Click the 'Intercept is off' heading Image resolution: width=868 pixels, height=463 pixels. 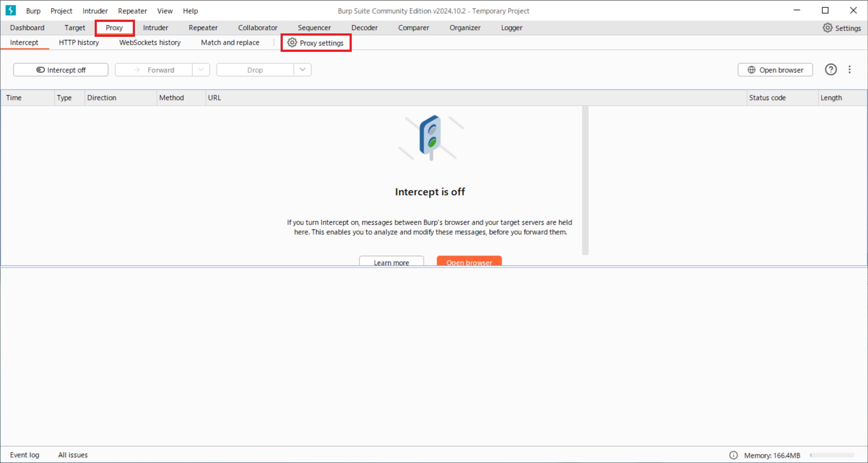(430, 192)
